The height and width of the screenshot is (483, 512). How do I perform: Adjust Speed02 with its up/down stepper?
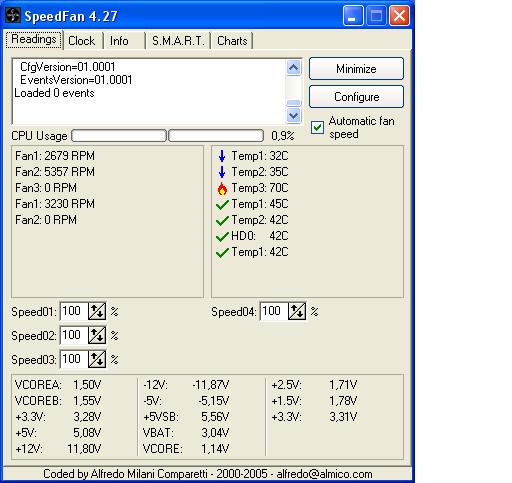97,335
